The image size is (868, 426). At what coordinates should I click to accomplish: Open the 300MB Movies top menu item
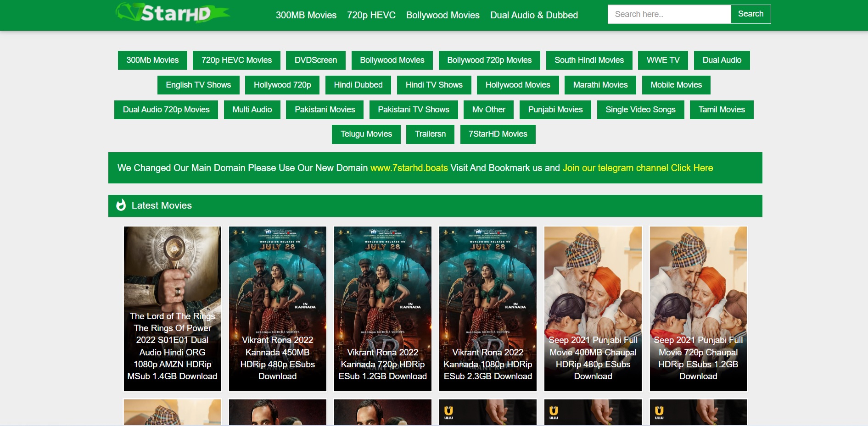click(306, 15)
